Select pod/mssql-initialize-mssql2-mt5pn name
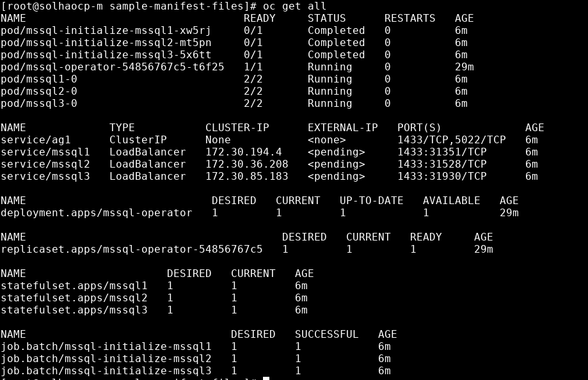The height and width of the screenshot is (380, 588). (x=106, y=43)
